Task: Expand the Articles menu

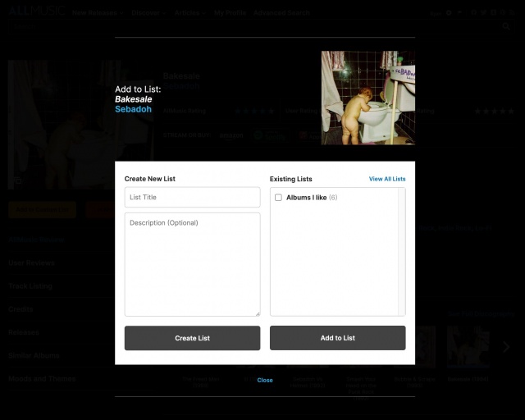Action: (189, 13)
